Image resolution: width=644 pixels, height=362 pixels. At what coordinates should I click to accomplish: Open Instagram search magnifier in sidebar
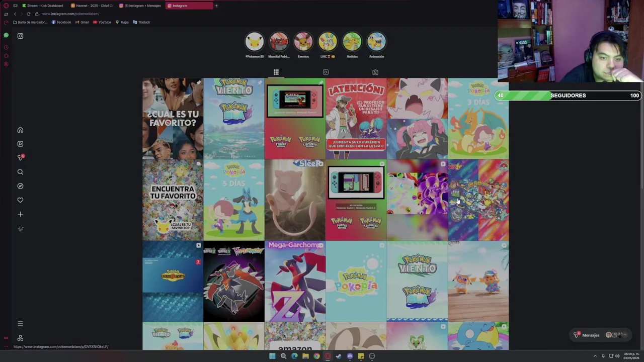click(x=20, y=172)
